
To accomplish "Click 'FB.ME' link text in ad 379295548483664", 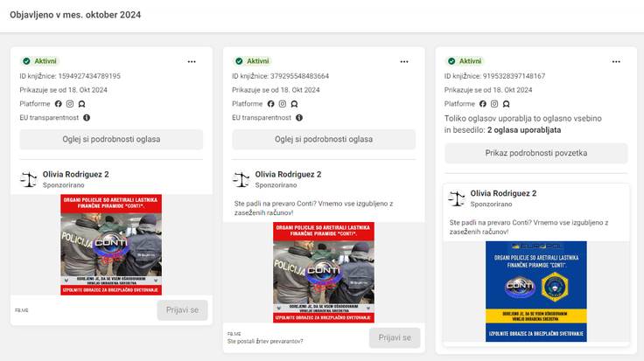I will coord(234,334).
